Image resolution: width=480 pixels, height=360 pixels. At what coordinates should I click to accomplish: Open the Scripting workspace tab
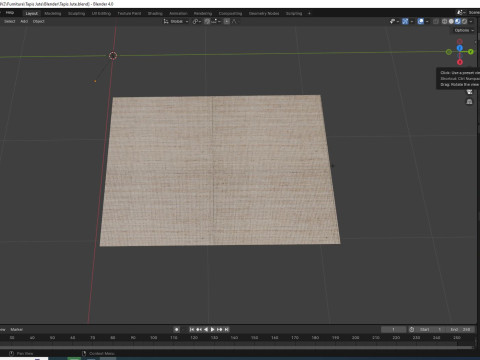tap(294, 13)
